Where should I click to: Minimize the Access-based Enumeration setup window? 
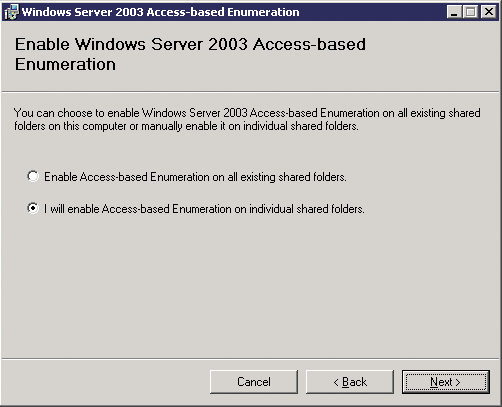[x=454, y=12]
